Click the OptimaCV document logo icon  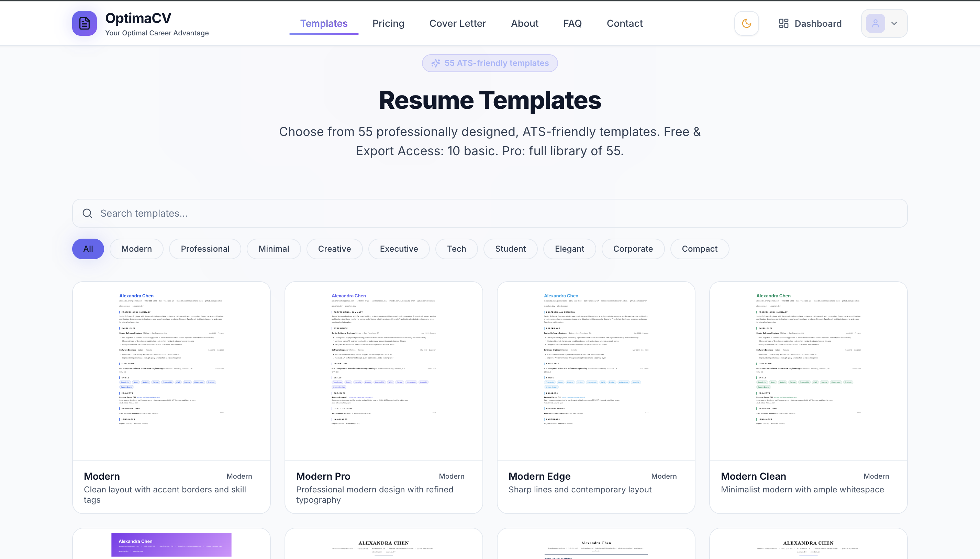pyautogui.click(x=84, y=23)
